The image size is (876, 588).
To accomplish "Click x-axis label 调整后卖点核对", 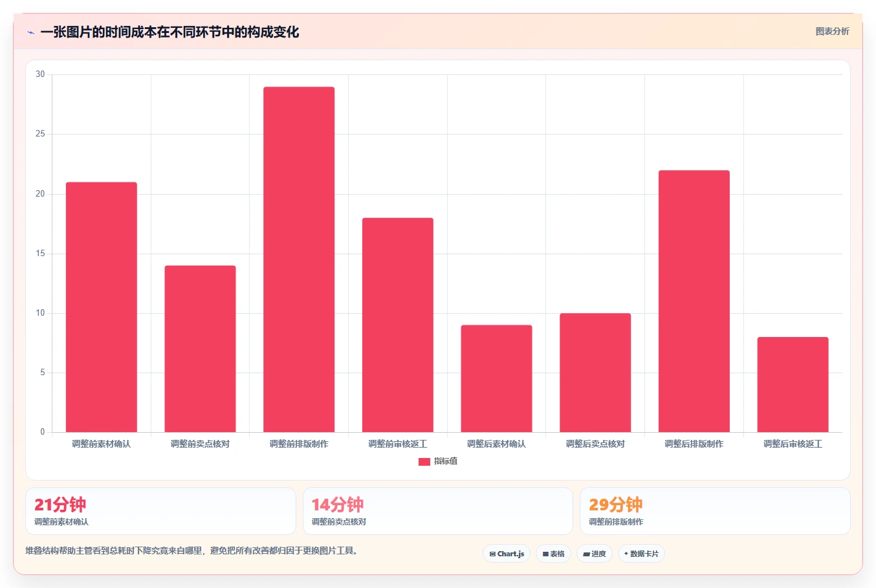I will [x=595, y=444].
